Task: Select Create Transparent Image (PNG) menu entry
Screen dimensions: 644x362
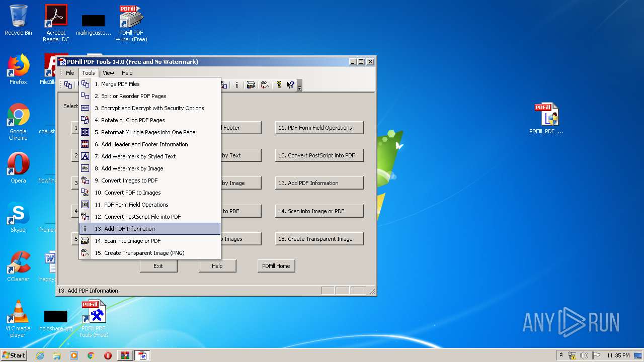Action: [150, 253]
